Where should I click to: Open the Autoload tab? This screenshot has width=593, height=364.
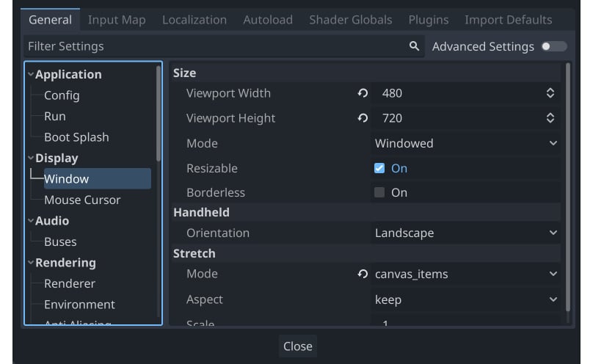pyautogui.click(x=268, y=20)
